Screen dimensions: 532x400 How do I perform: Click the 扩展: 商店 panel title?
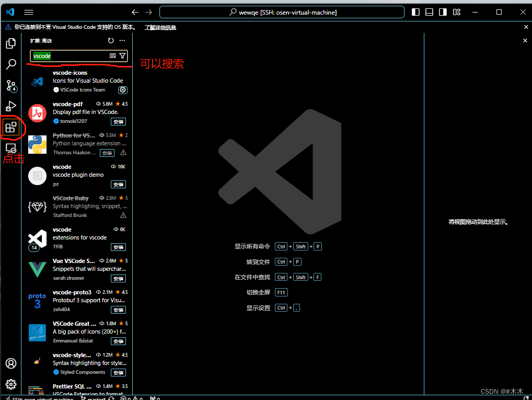click(41, 41)
